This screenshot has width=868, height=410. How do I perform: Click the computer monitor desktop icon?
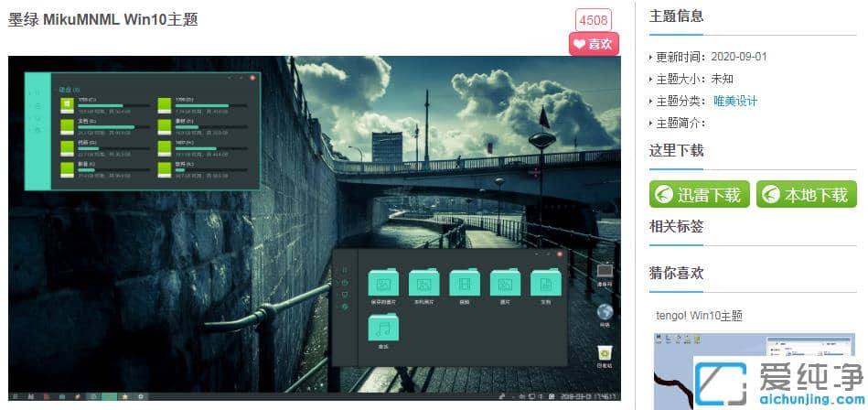coord(604,271)
